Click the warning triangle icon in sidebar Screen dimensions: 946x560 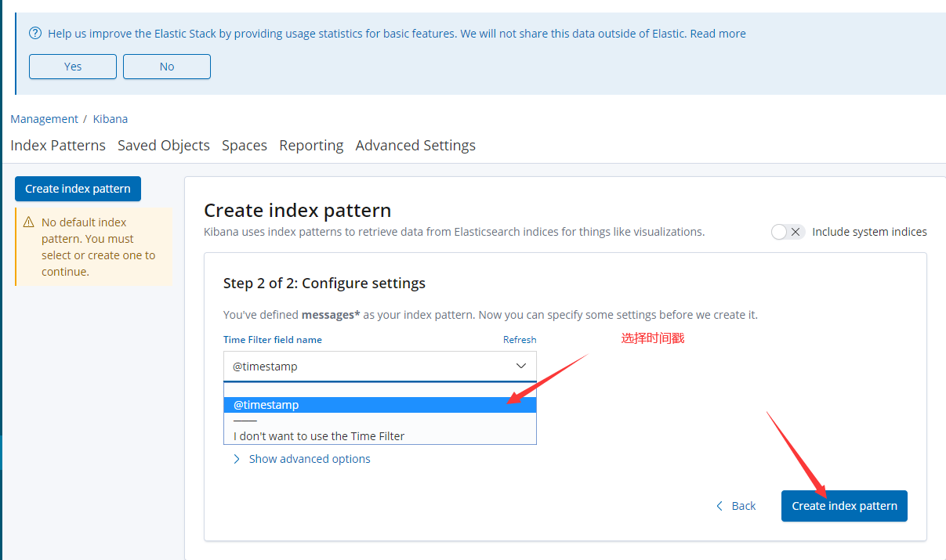point(29,222)
